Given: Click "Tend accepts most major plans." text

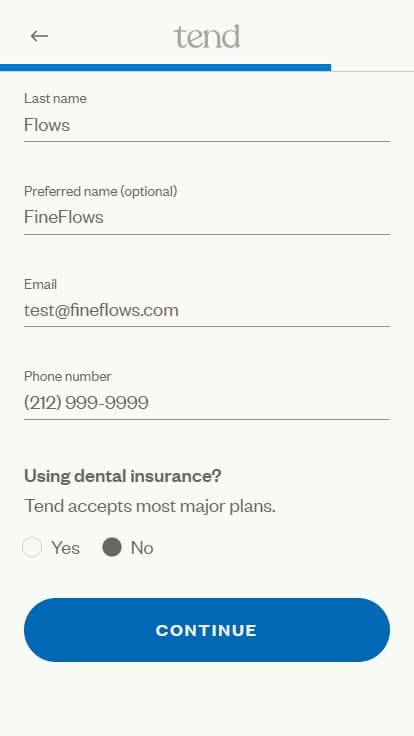Looking at the screenshot, I should 150,506.
